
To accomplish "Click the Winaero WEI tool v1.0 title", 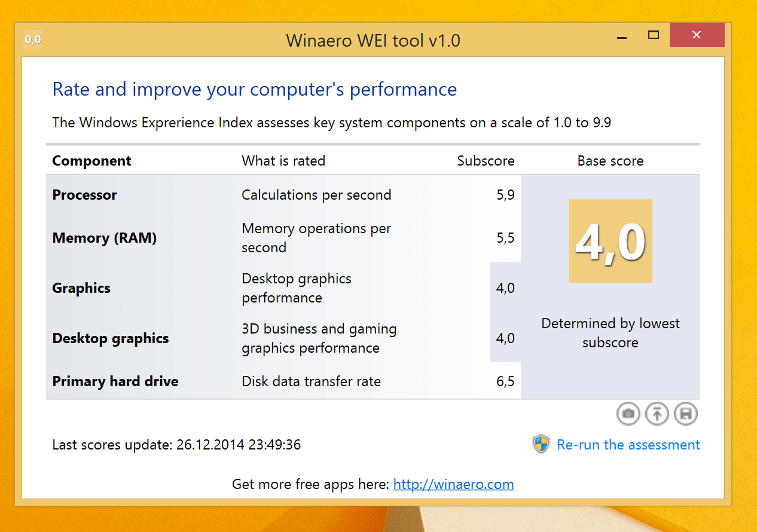I will point(373,40).
